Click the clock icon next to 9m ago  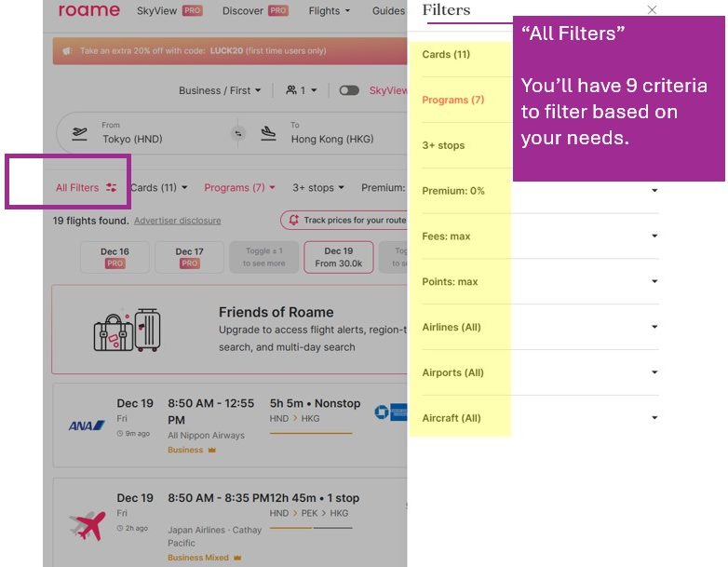[120, 433]
